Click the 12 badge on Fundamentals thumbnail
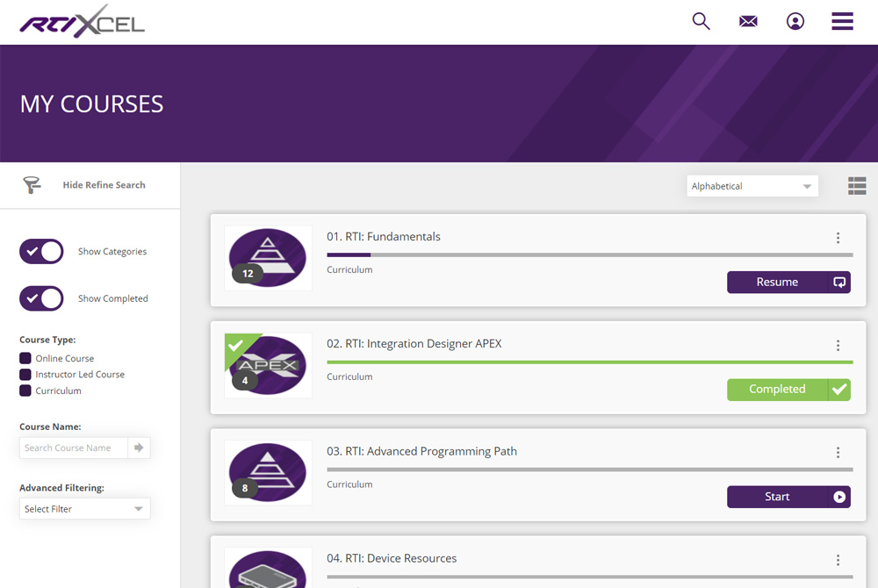Viewport: 878px width, 588px height. point(248,274)
